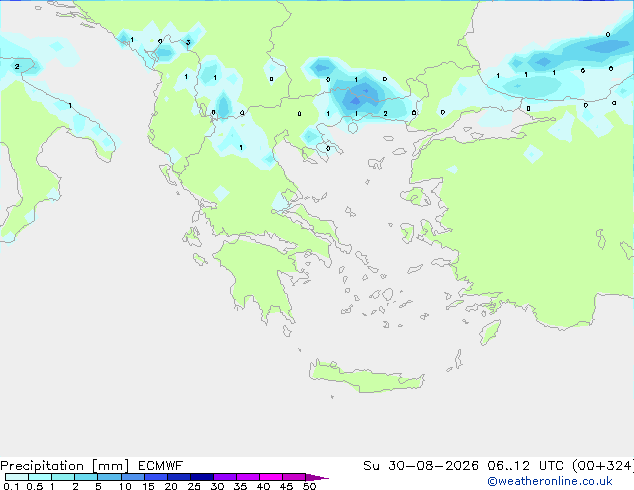Click the "Su 30-08-2026" date text
The width and height of the screenshot is (634, 490).
click(421, 466)
